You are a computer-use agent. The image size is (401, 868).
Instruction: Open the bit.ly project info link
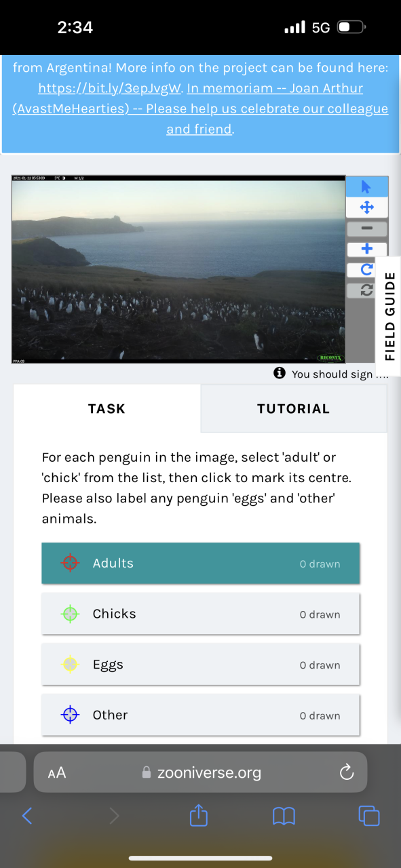[109, 89]
